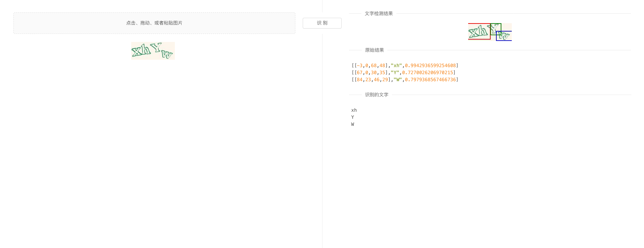The width and height of the screenshot is (644, 248).
Task: Click the raw result row containing "Y"
Action: (403, 72)
